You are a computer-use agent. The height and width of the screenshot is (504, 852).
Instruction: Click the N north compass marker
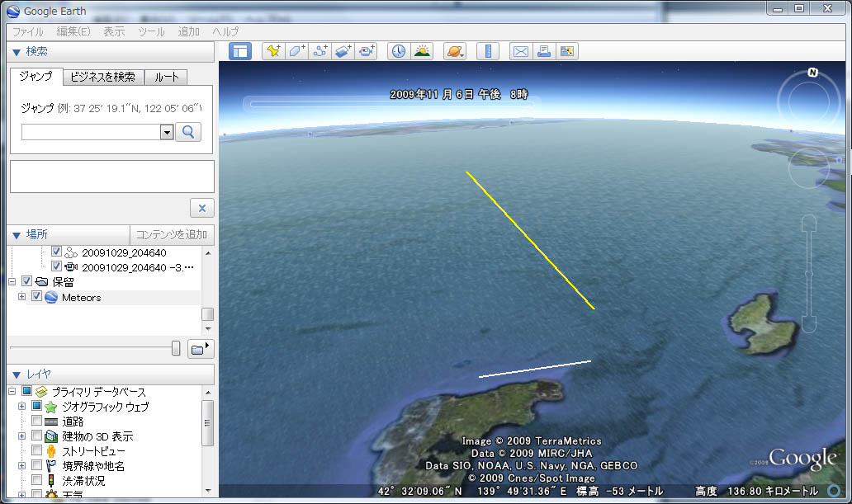[x=813, y=73]
